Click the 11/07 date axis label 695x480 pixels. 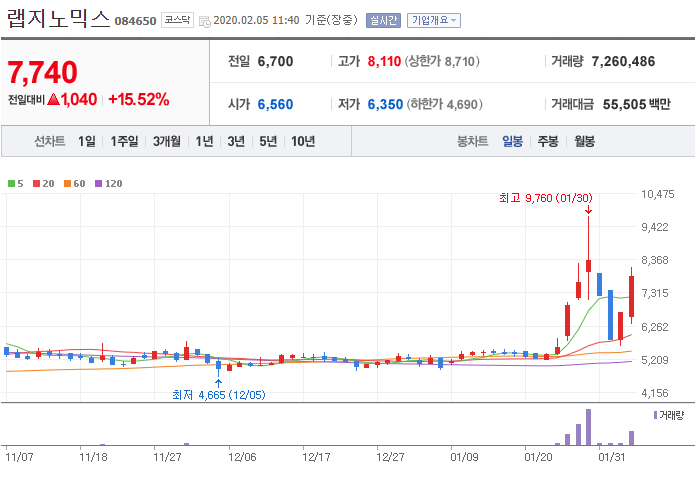(20, 457)
